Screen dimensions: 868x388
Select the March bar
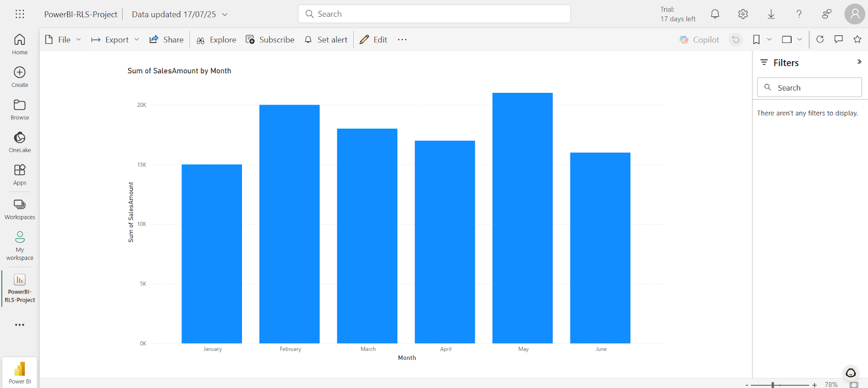(x=367, y=236)
